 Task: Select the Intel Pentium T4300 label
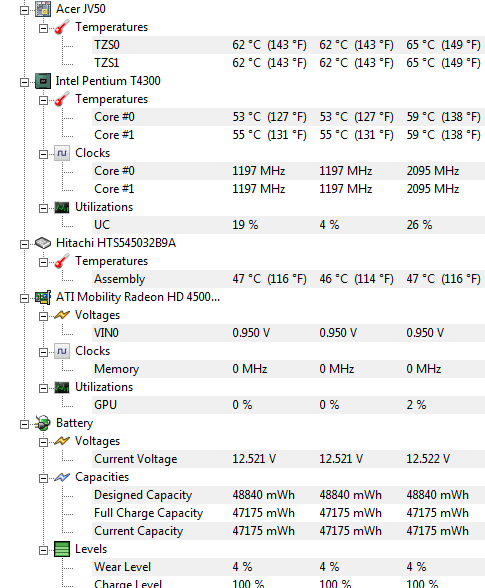point(108,81)
